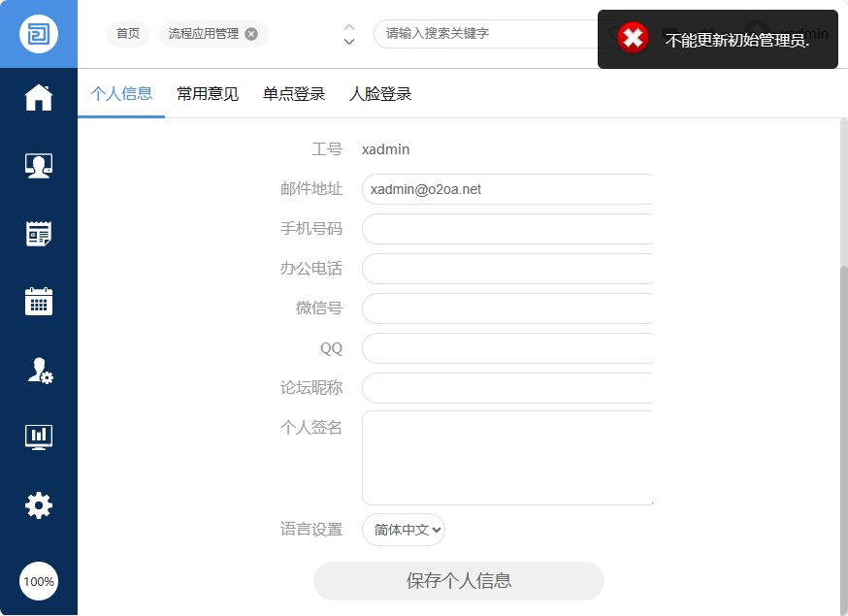This screenshot has width=848, height=616.
Task: Open the online meeting sidebar icon
Action: pyautogui.click(x=39, y=166)
